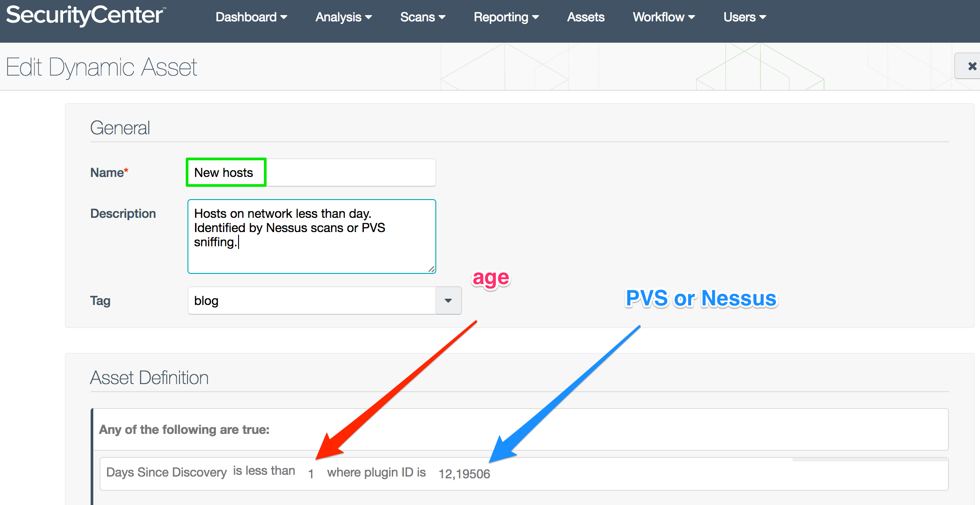This screenshot has width=980, height=505.
Task: Click the SecurityCenter logo
Action: pyautogui.click(x=85, y=16)
